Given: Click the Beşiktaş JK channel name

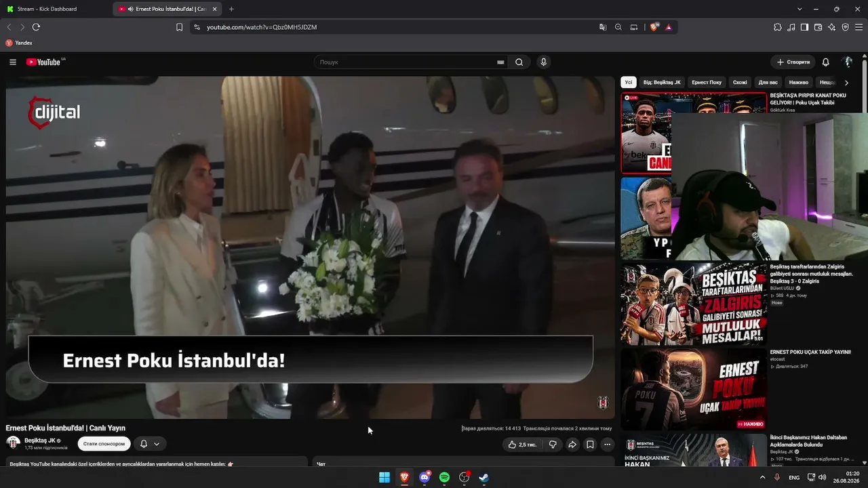Looking at the screenshot, I should click(x=40, y=441).
